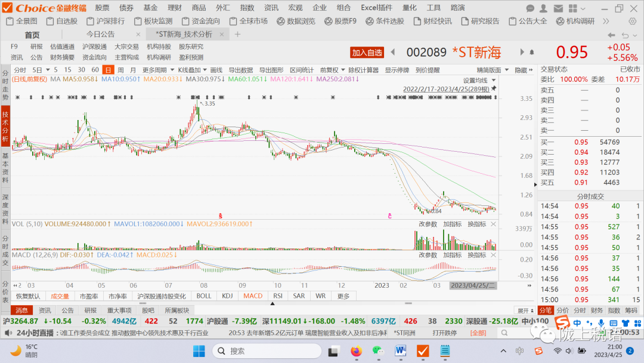Viewport: 644px width, 363px height.
Task: Close the ST新海_技术分析 tab
Action: [222, 35]
